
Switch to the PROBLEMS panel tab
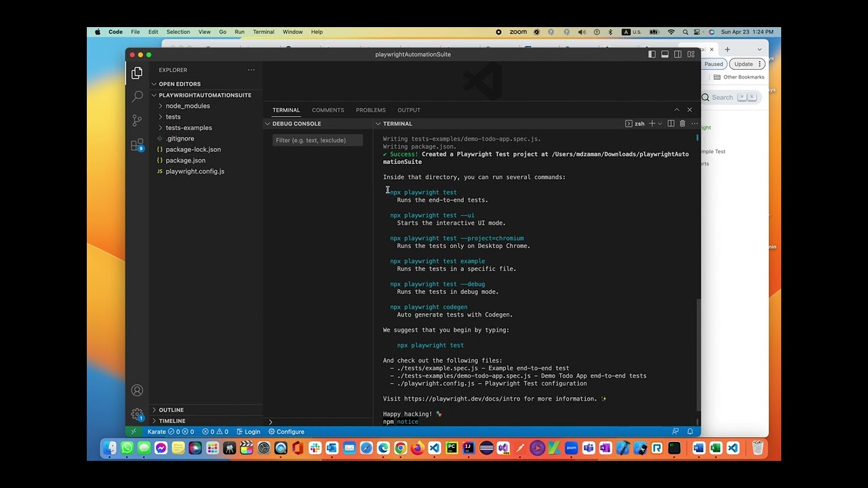[371, 110]
